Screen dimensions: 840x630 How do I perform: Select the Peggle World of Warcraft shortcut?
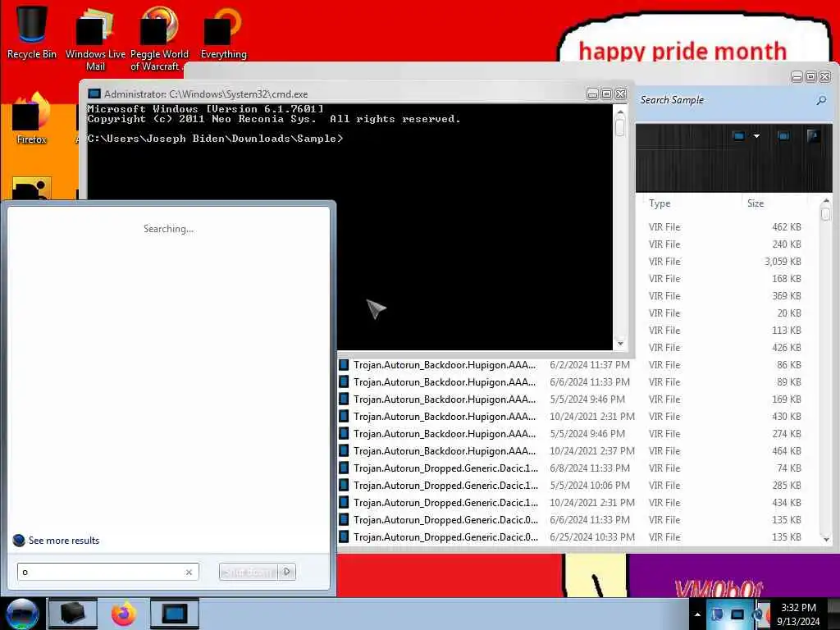pos(159,39)
